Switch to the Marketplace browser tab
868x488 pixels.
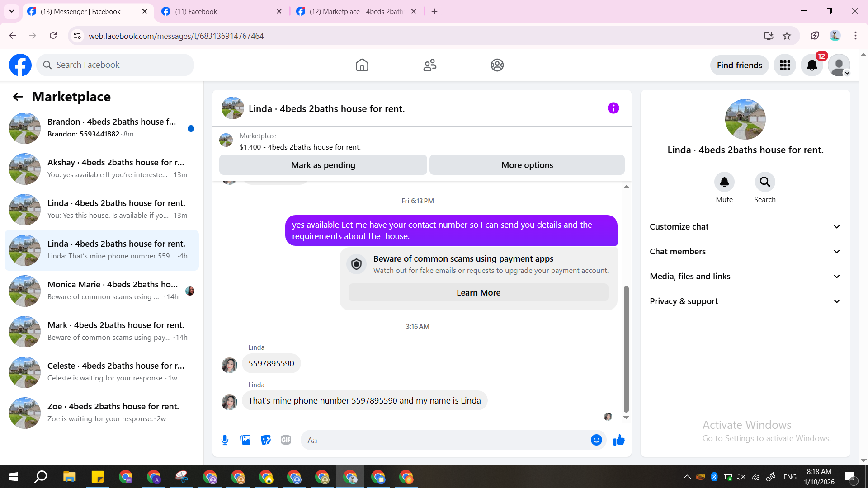coord(356,11)
